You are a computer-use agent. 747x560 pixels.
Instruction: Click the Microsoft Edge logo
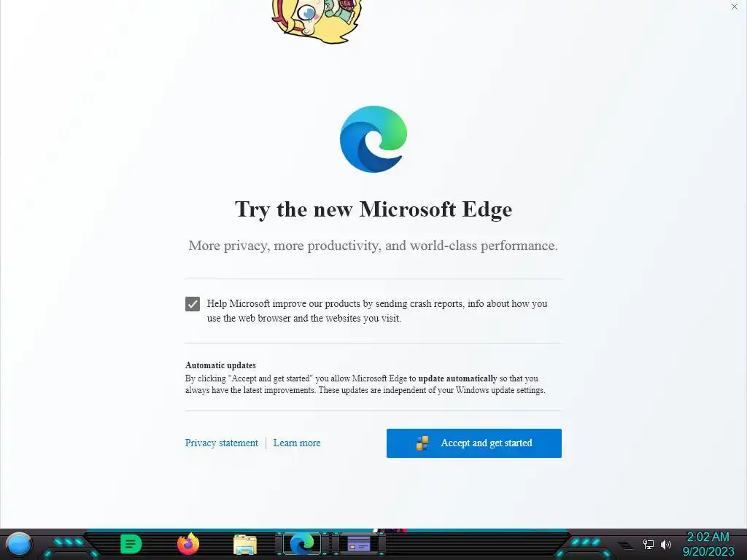click(x=373, y=139)
